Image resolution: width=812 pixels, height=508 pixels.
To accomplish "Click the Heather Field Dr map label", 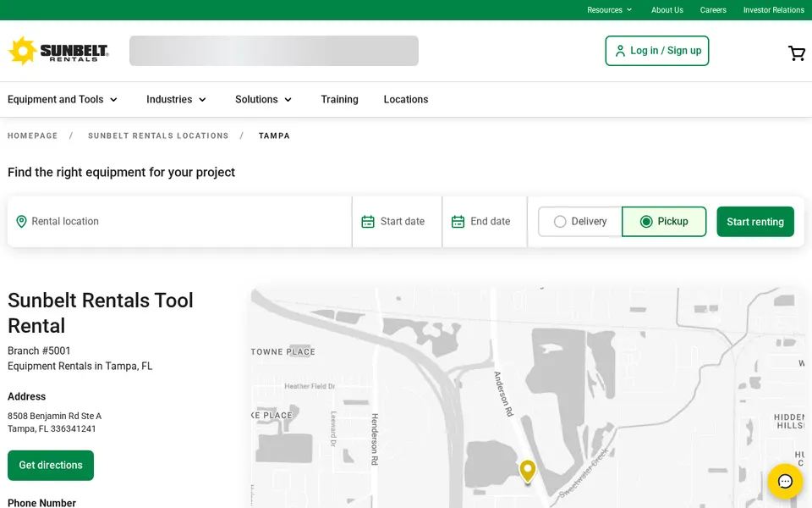I will 310,386.
